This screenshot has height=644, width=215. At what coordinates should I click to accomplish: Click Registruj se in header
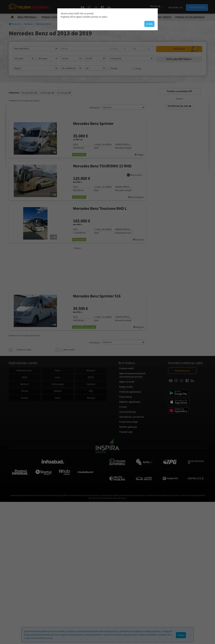175,8
